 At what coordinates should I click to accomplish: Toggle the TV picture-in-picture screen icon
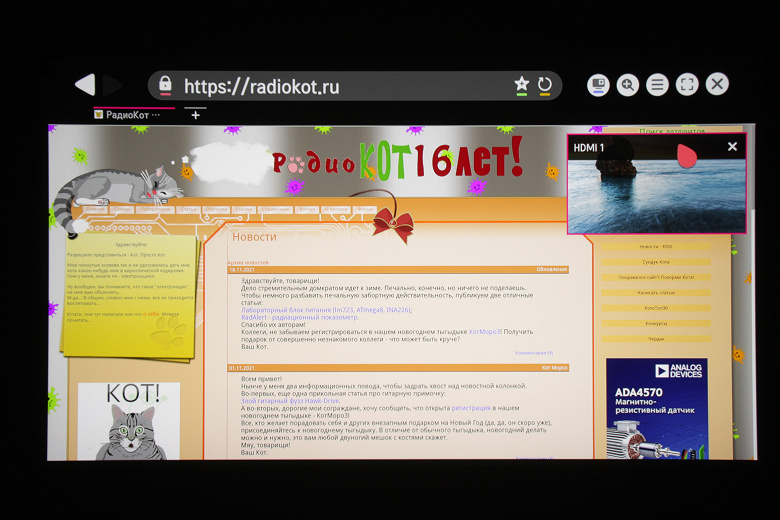[x=598, y=85]
